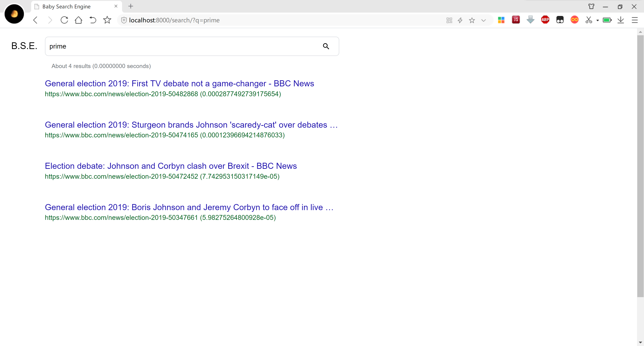644x346 pixels.
Task: Open a new tab with plus button
Action: [130, 6]
